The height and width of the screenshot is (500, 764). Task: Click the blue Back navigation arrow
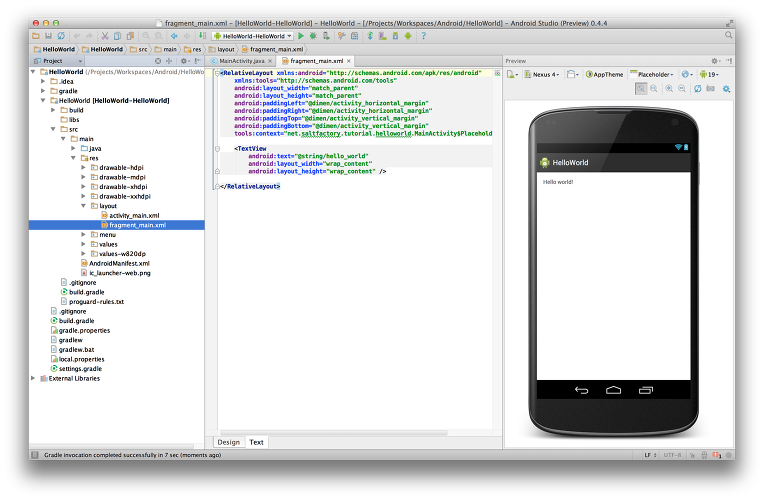point(174,36)
